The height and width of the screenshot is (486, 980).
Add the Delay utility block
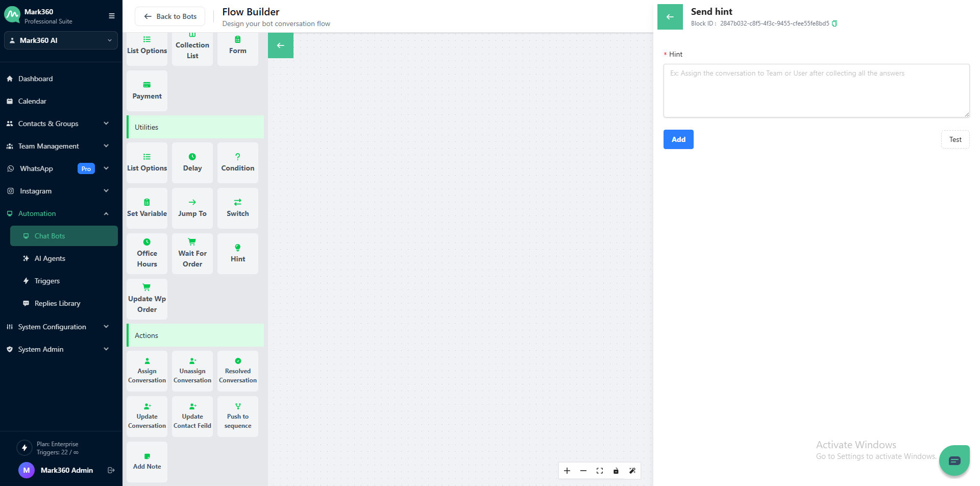point(192,163)
